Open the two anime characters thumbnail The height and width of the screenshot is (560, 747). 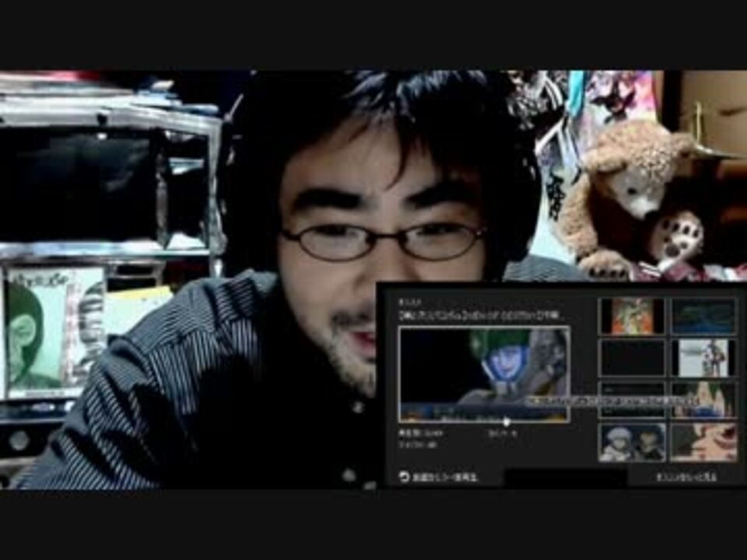coord(632,443)
